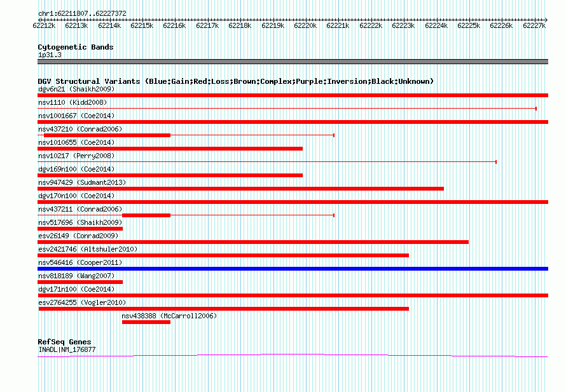
Task: Click the short red bar under nsv517696
Action: coord(80,229)
